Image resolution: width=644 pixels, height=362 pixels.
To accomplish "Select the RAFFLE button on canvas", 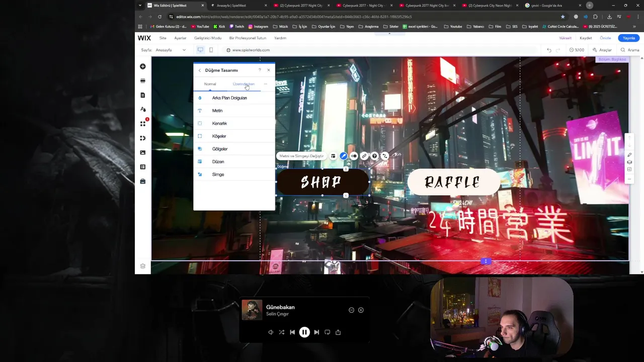I will coord(453,182).
